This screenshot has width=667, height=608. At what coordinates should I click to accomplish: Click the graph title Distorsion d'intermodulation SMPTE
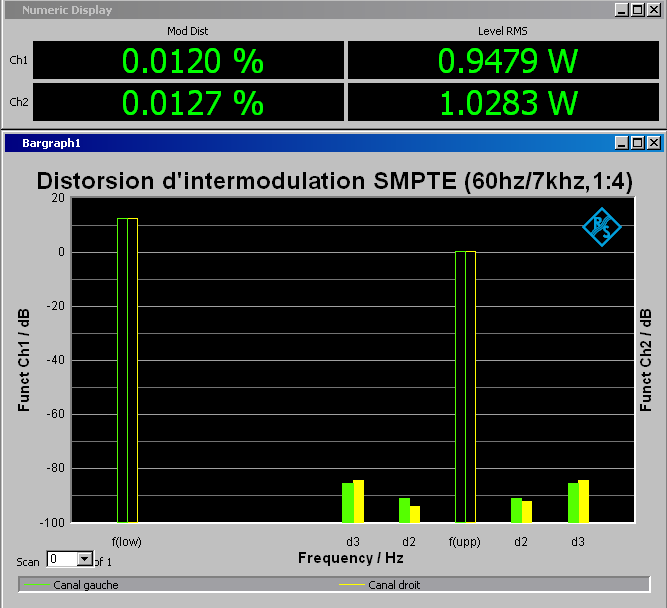[x=334, y=181]
